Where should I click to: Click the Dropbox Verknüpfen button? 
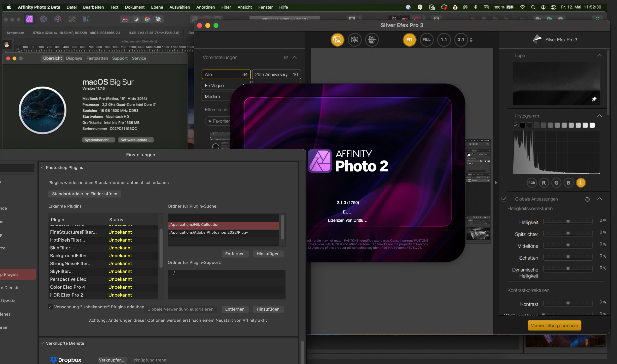(112, 360)
